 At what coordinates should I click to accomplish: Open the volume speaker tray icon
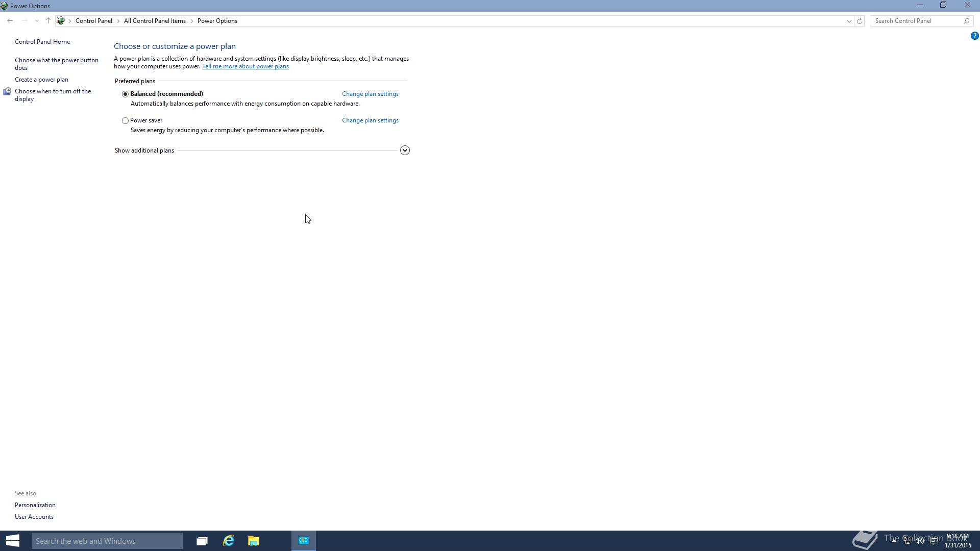point(920,540)
